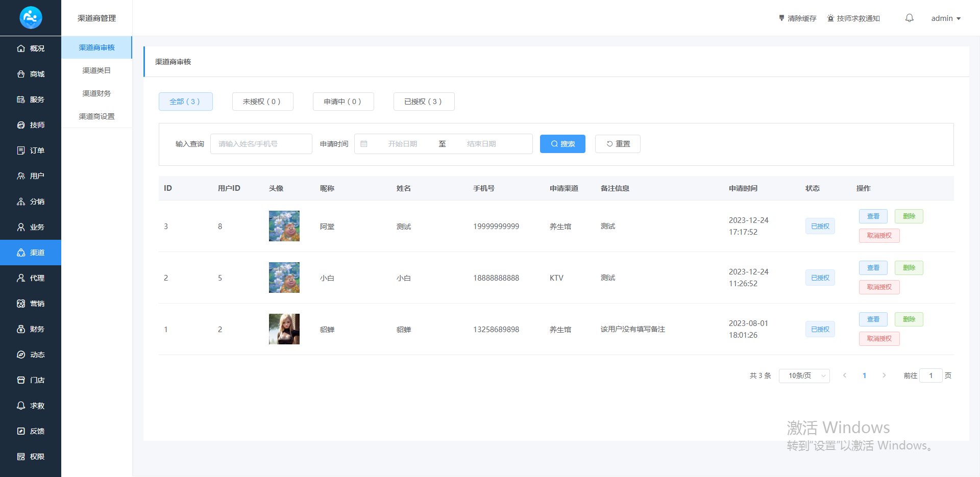Select 渠道类目 in the submenu
980x477 pixels.
coord(96,70)
